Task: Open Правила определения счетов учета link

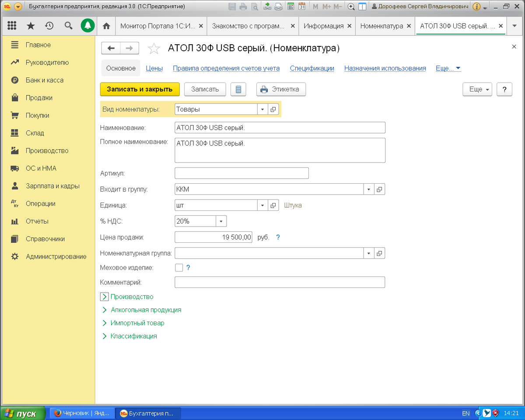Action: (226, 68)
